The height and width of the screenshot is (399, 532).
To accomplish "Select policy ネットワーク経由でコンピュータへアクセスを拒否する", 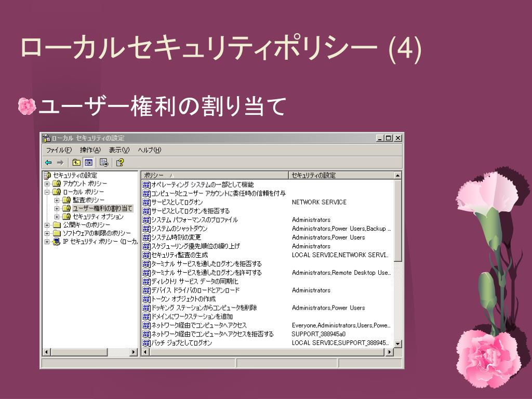I will (212, 334).
